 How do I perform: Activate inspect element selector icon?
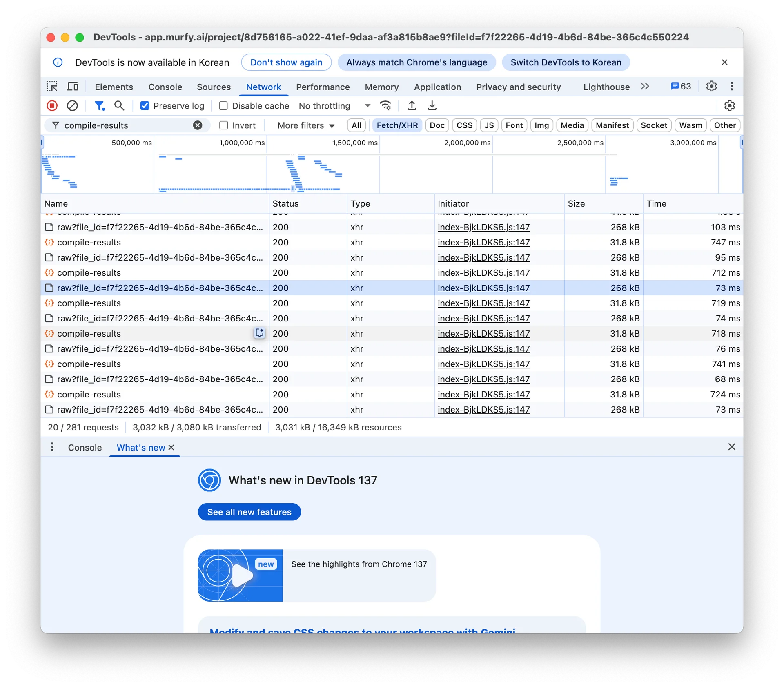(52, 87)
